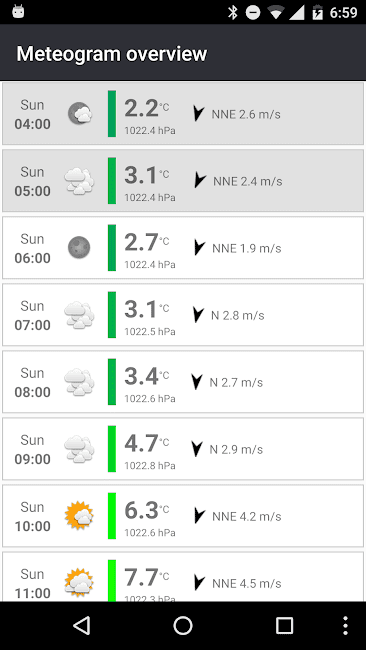Tap the NNE 2.4 m/s wind label

pyautogui.click(x=248, y=181)
